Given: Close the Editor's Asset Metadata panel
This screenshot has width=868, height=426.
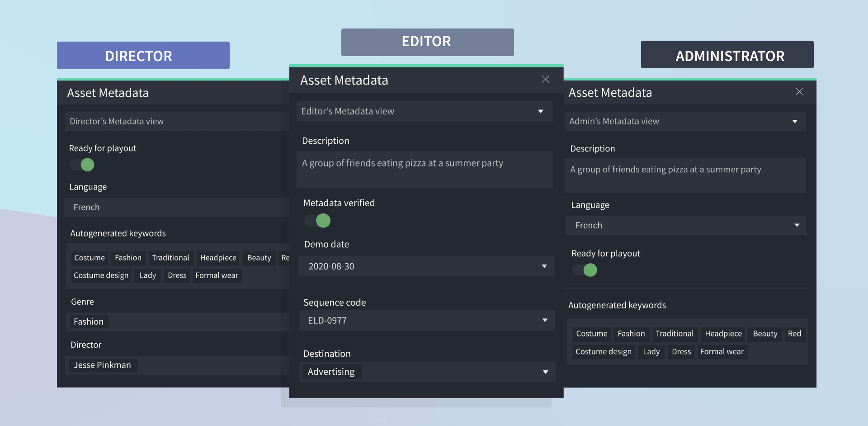Looking at the screenshot, I should pyautogui.click(x=545, y=80).
